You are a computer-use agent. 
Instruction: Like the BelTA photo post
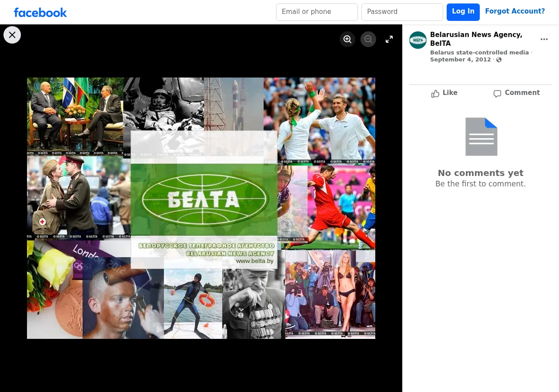tap(445, 93)
